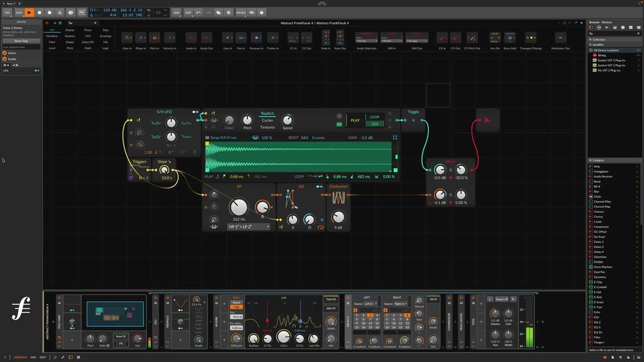The image size is (644, 362).
Task: Click the sample waveform display
Action: (298, 156)
